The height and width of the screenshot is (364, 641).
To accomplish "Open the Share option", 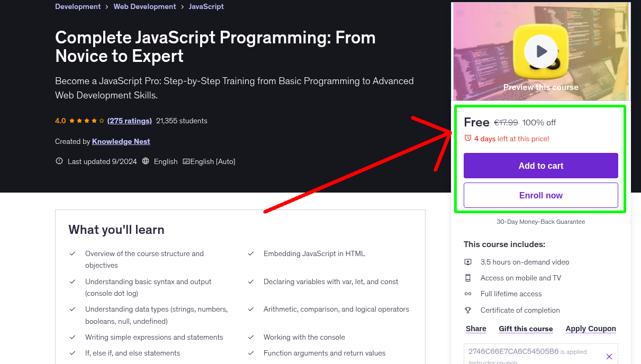I will click(475, 329).
